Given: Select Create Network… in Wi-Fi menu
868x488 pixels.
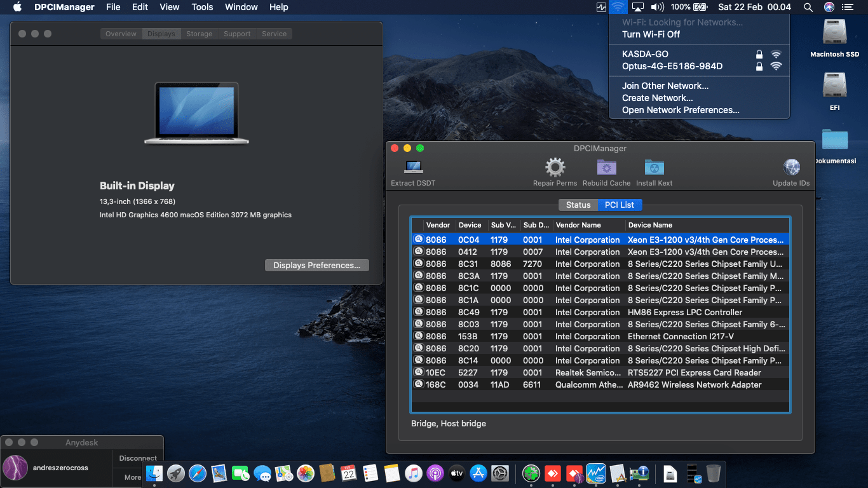Looking at the screenshot, I should [x=699, y=98].
